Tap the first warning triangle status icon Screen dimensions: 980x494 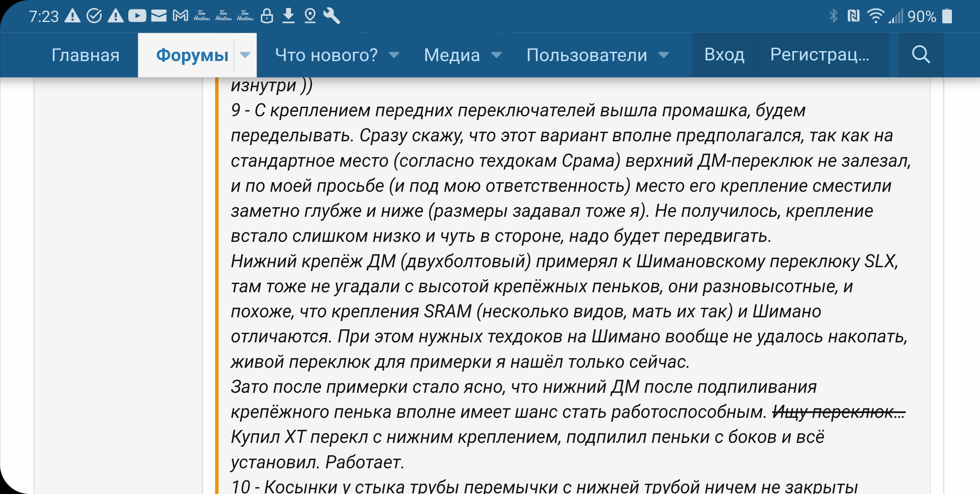click(x=72, y=16)
